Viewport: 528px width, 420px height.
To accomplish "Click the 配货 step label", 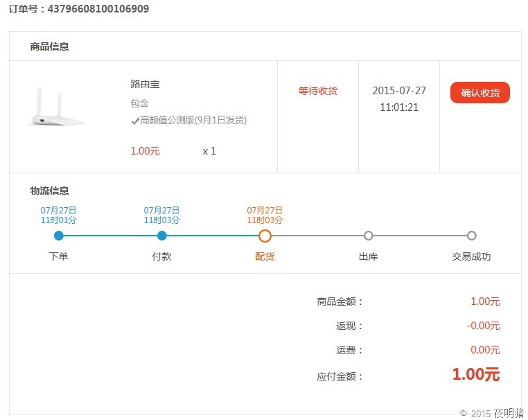I will click(265, 256).
